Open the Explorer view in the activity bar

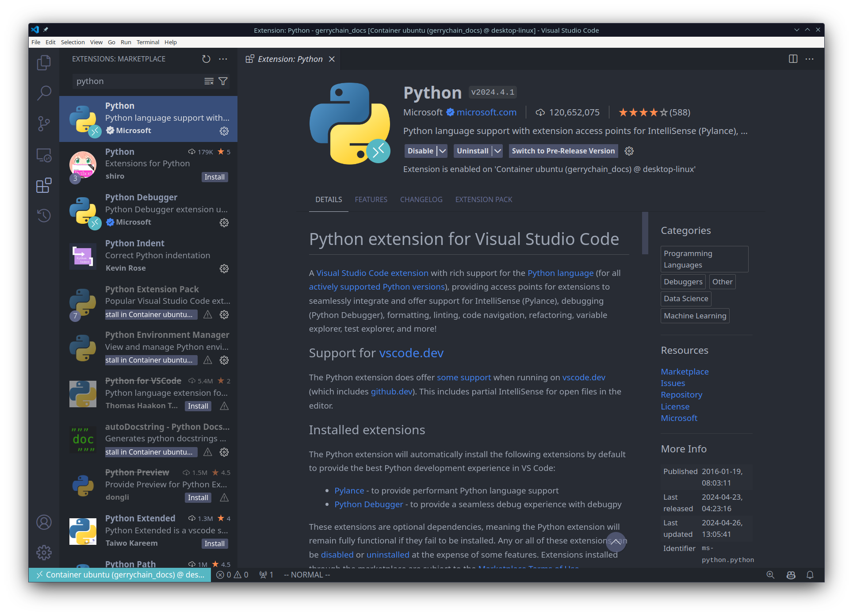(44, 62)
